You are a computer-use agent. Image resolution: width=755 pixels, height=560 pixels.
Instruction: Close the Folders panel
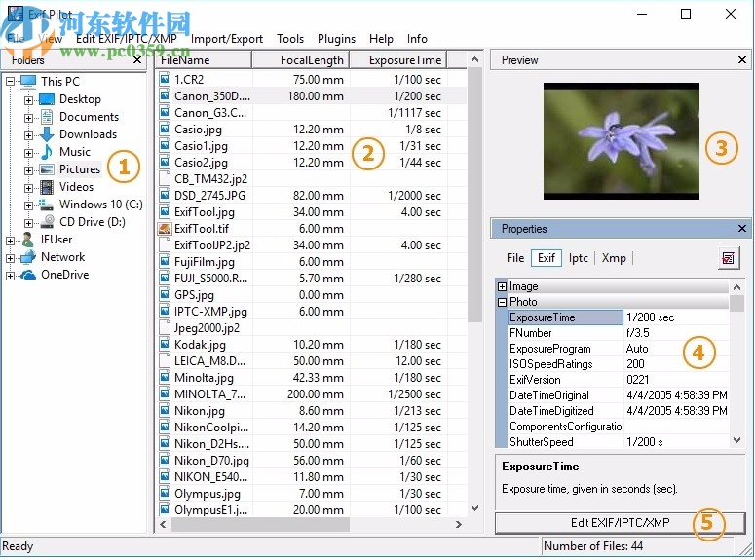tap(137, 60)
